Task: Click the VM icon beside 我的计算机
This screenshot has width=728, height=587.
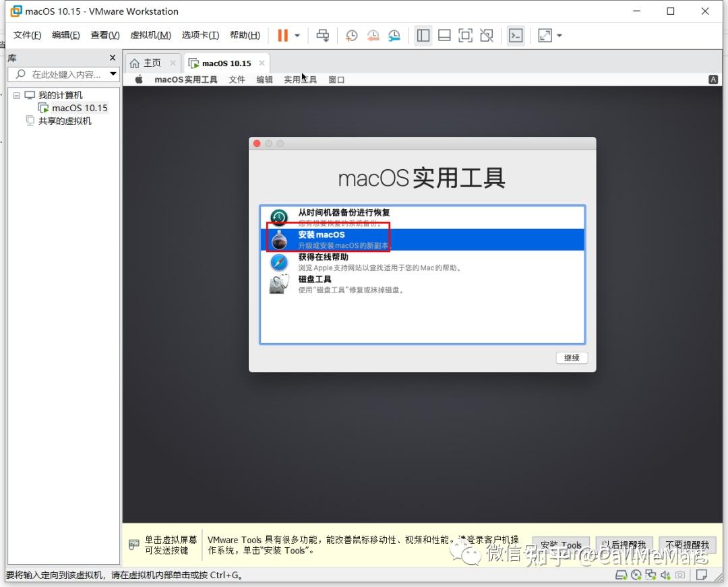Action: pyautogui.click(x=30, y=95)
